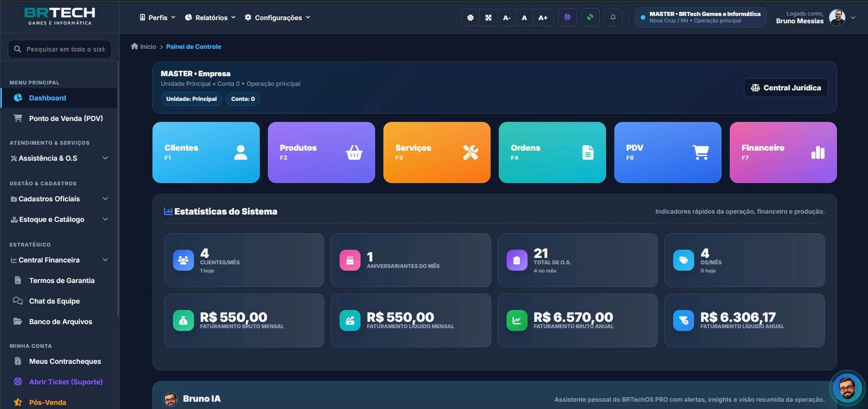Click the R$ 6.570,00 annual revenue value
868x409 pixels.
coord(573,317)
